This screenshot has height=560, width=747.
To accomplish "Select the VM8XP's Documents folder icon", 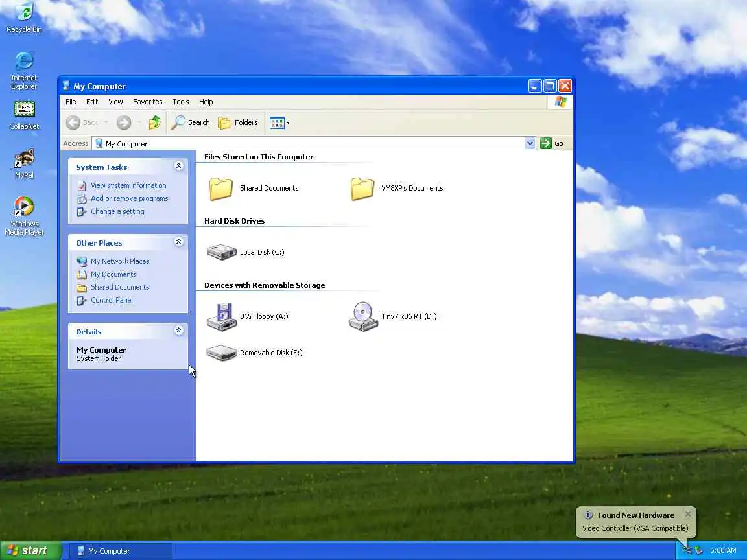I will pos(362,188).
